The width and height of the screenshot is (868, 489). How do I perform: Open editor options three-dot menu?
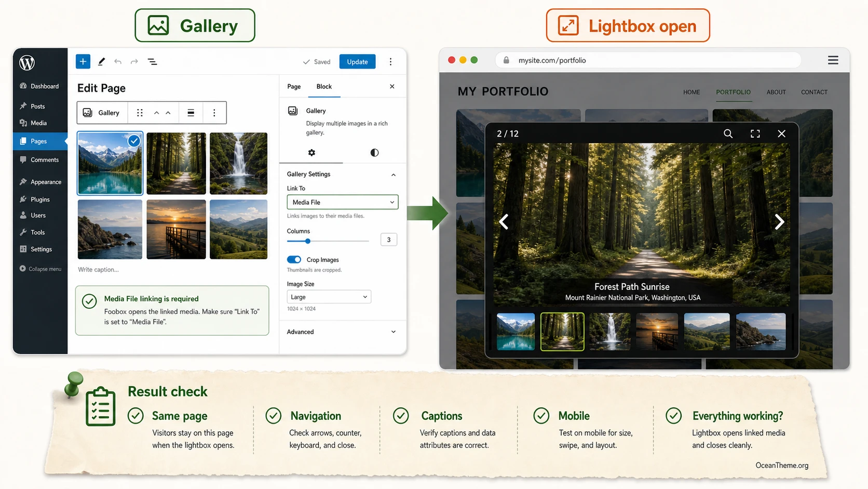tap(390, 61)
